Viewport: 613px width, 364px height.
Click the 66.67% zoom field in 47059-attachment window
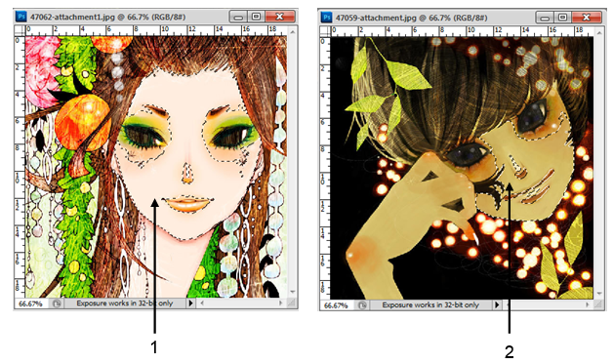point(337,305)
